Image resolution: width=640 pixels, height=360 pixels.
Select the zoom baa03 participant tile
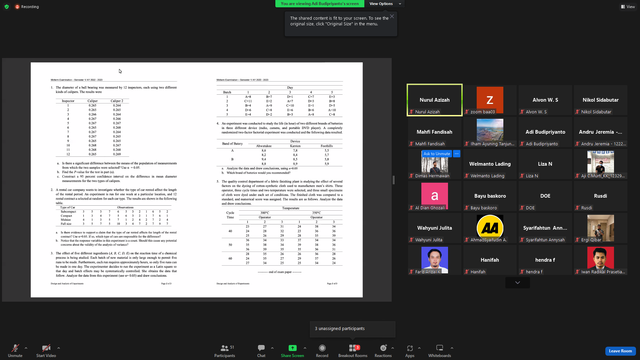point(490,100)
